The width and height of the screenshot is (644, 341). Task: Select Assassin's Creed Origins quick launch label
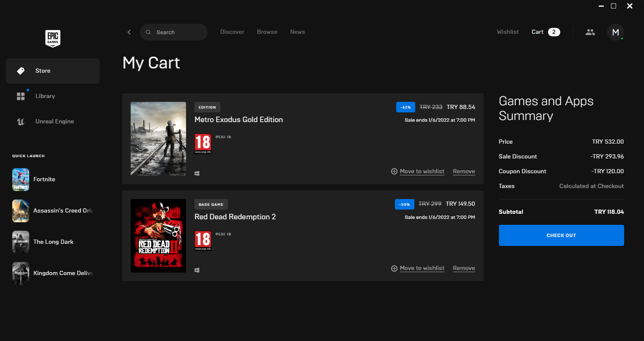(x=63, y=210)
